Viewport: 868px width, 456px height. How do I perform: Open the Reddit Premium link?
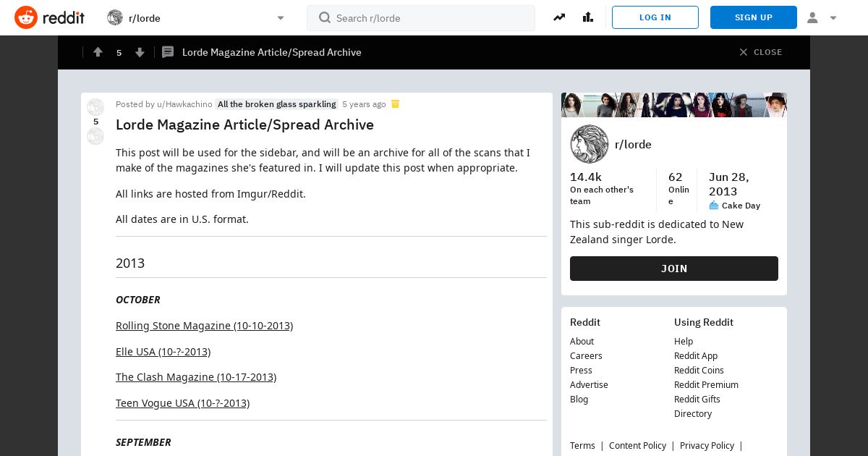click(706, 385)
